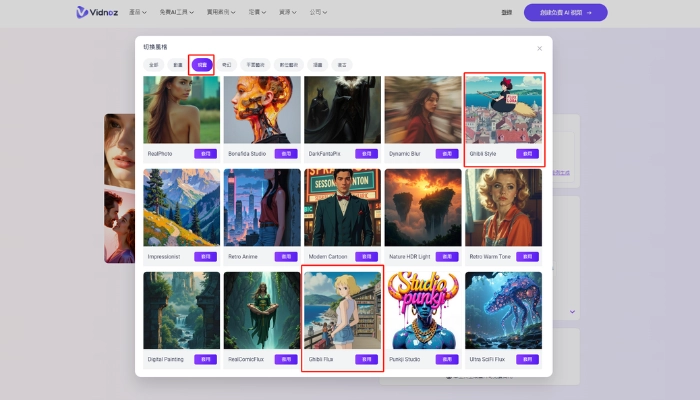700x400 pixels.
Task: Select the 數位藝術 style filter tab
Action: coord(289,65)
